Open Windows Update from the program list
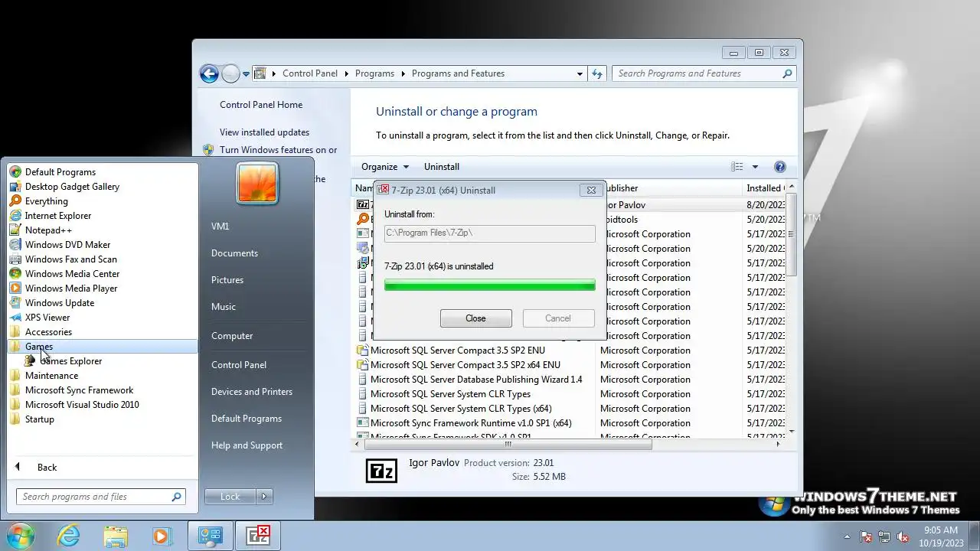The image size is (980, 551). [59, 303]
